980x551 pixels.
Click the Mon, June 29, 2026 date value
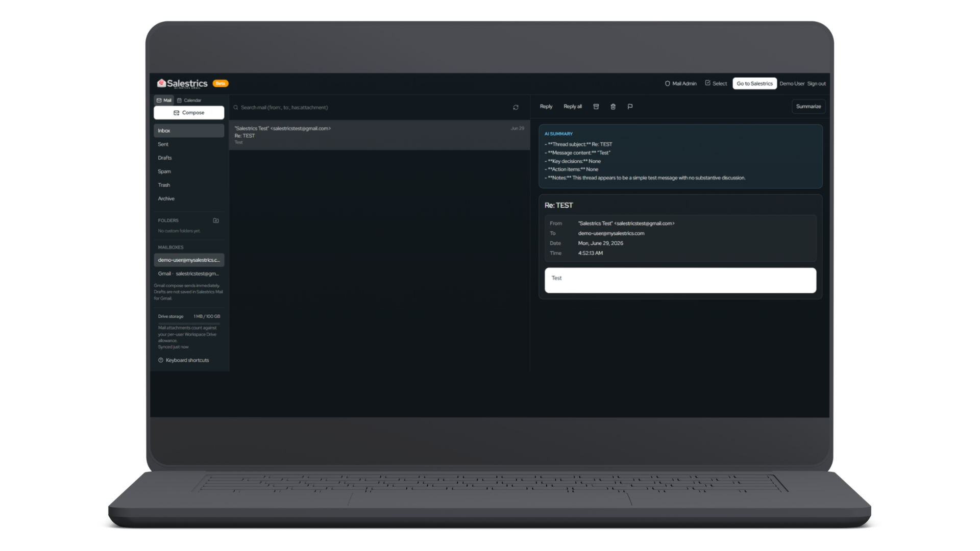click(600, 243)
